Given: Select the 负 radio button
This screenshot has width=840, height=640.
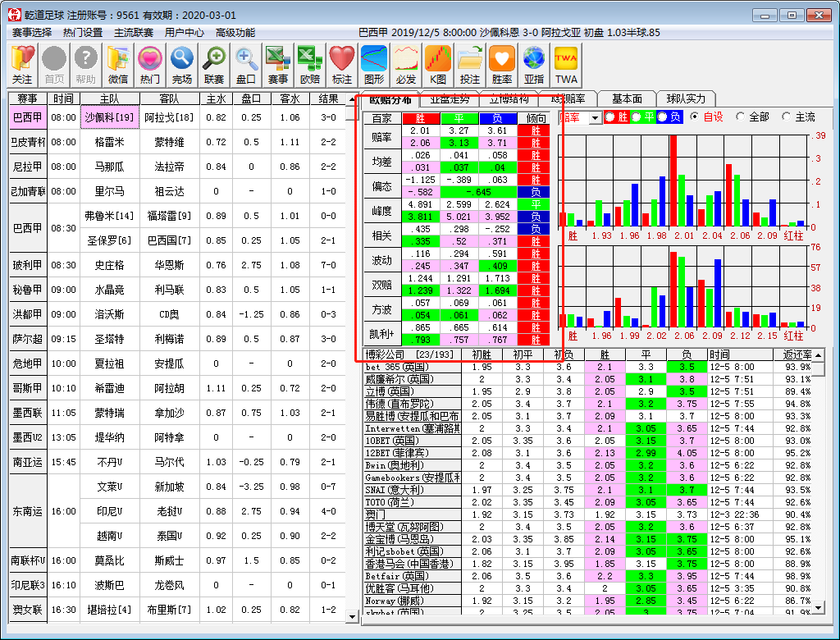Looking at the screenshot, I should (x=663, y=117).
